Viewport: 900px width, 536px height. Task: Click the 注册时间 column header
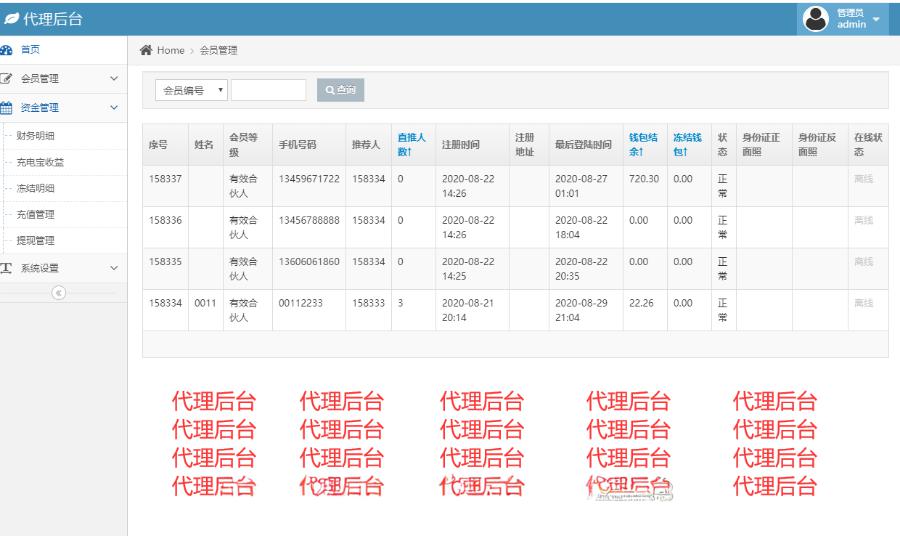[460, 145]
